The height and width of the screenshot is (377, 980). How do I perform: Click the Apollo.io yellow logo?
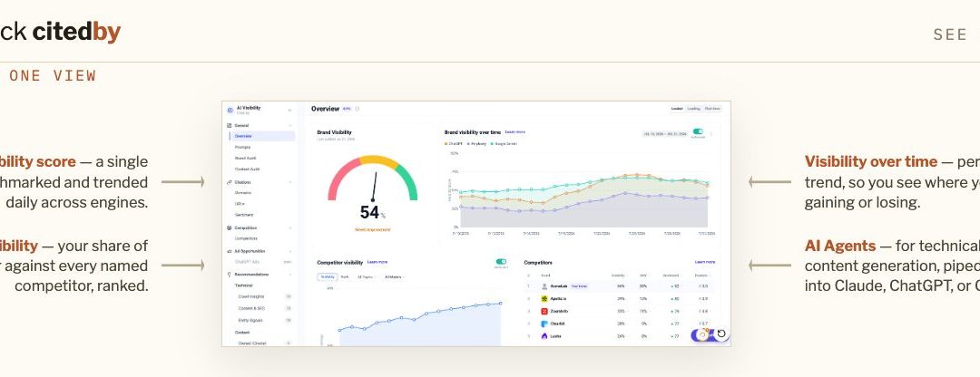(544, 299)
